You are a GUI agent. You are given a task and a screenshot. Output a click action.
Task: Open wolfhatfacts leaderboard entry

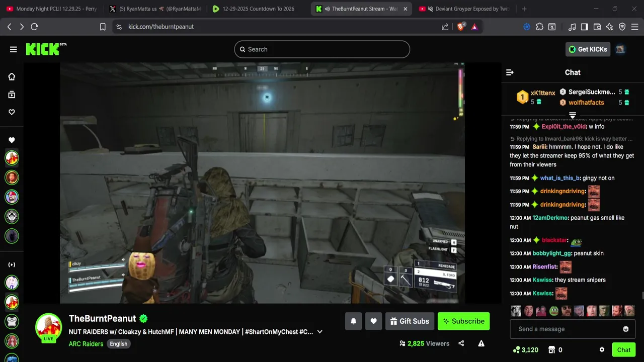(x=586, y=103)
